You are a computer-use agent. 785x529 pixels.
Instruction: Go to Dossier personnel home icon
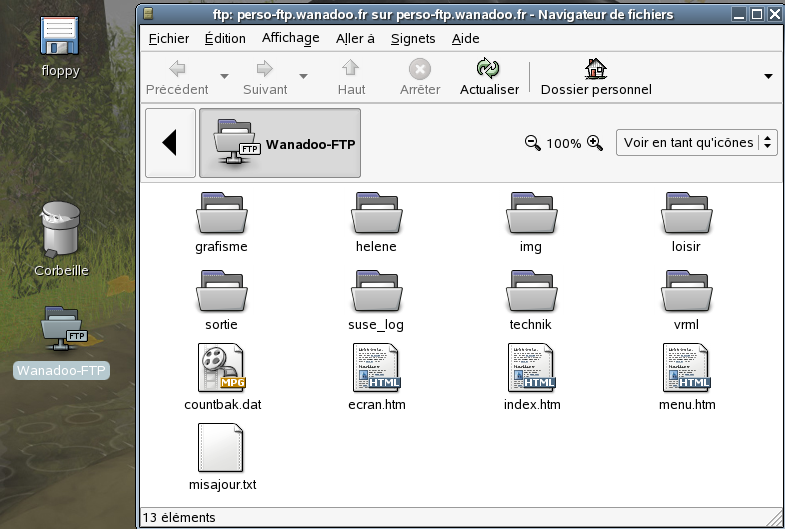(596, 69)
